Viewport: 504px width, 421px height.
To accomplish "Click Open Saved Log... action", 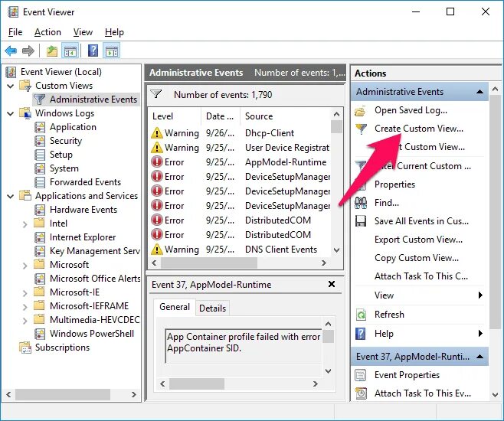I will point(411,110).
